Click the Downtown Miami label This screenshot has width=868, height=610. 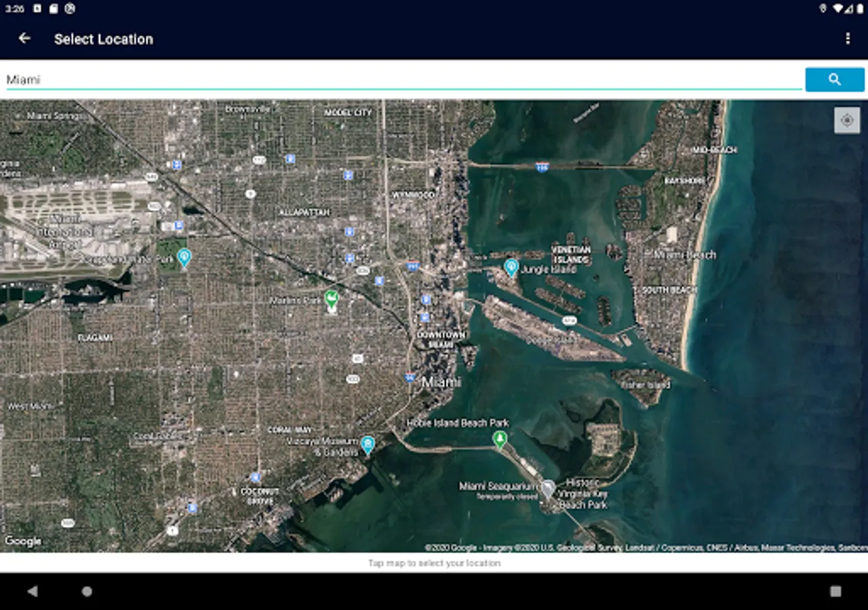pyautogui.click(x=441, y=340)
